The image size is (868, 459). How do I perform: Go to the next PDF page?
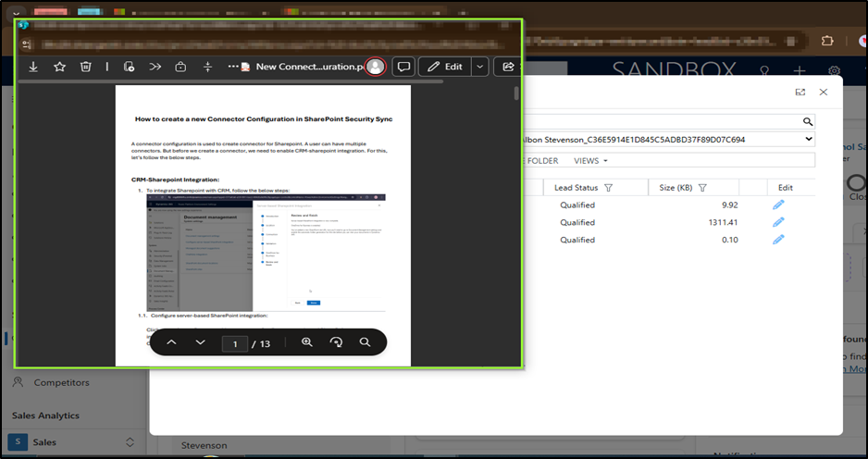[201, 342]
